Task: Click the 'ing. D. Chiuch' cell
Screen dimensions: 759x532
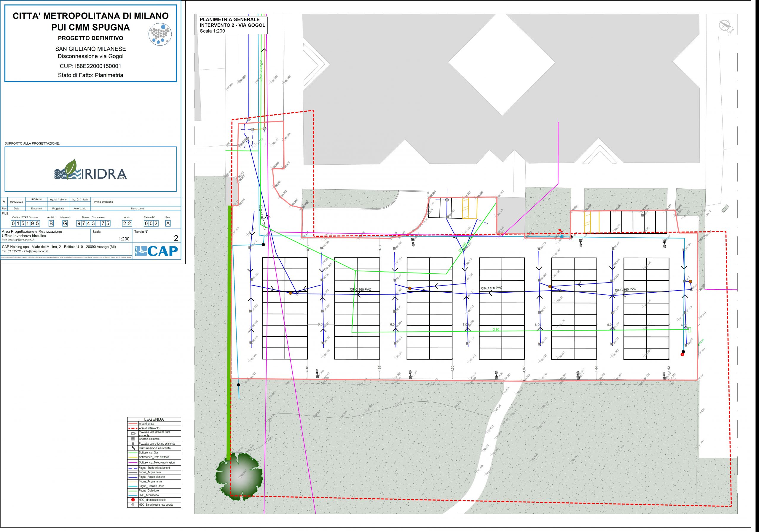Action: [x=80, y=200]
